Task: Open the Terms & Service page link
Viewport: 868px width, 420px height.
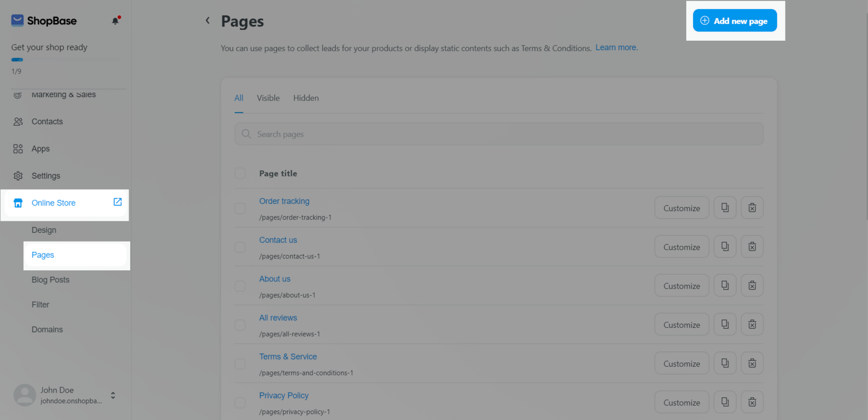Action: point(288,357)
